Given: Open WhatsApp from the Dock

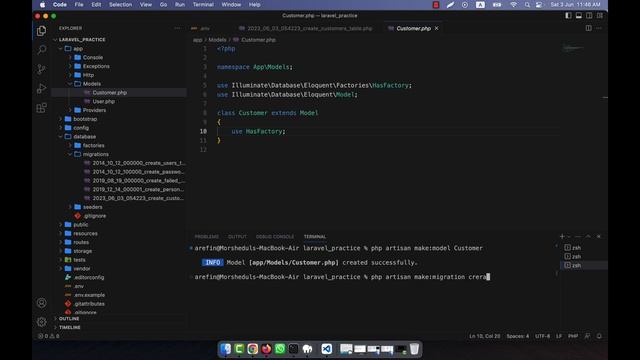Looking at the screenshot, I should coord(280,349).
